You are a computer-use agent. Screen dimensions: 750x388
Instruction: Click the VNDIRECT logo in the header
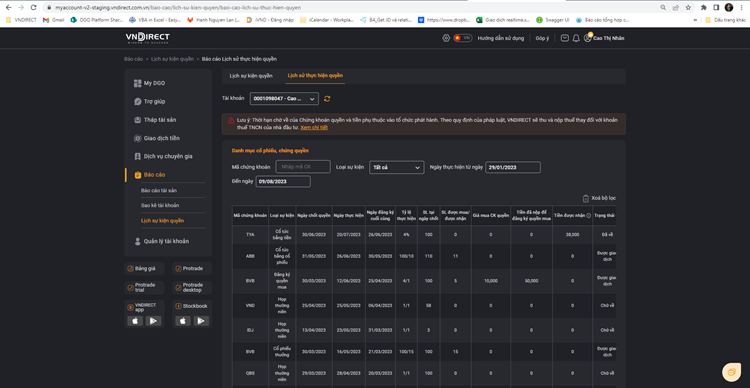[x=147, y=38]
